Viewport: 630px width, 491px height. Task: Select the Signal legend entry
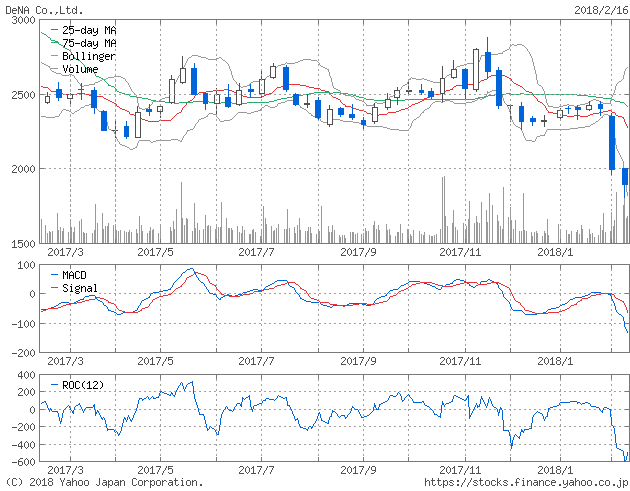pos(80,287)
